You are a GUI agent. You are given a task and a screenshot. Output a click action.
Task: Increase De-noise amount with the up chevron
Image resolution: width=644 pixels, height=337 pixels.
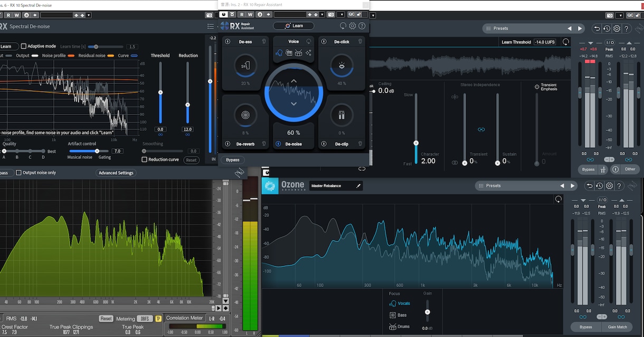point(293,81)
